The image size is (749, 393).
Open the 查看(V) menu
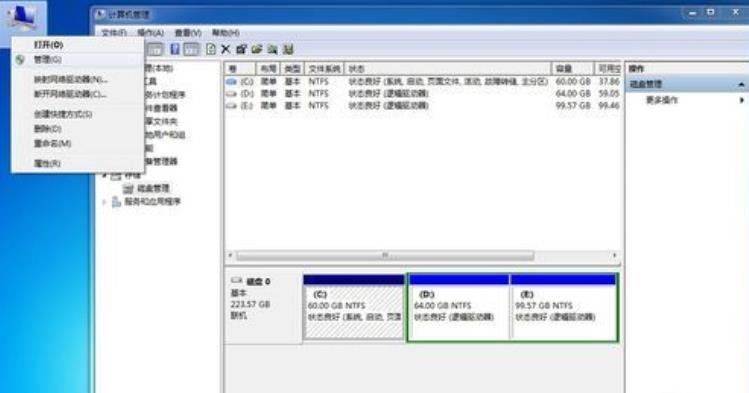pos(188,33)
